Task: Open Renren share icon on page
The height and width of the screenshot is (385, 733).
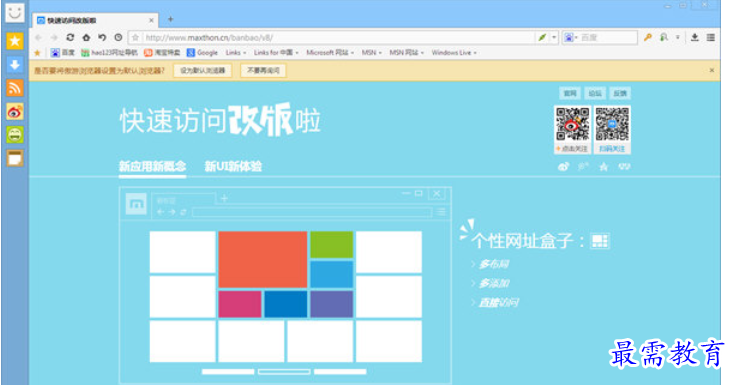Action: pos(624,166)
